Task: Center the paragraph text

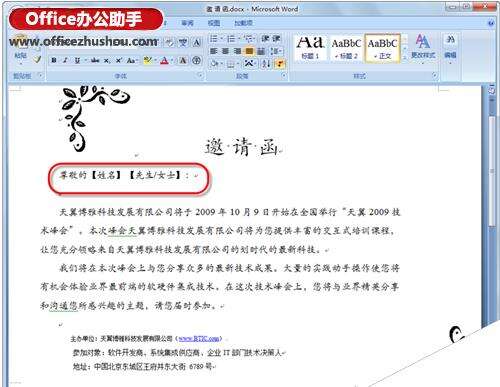Action: (x=225, y=51)
